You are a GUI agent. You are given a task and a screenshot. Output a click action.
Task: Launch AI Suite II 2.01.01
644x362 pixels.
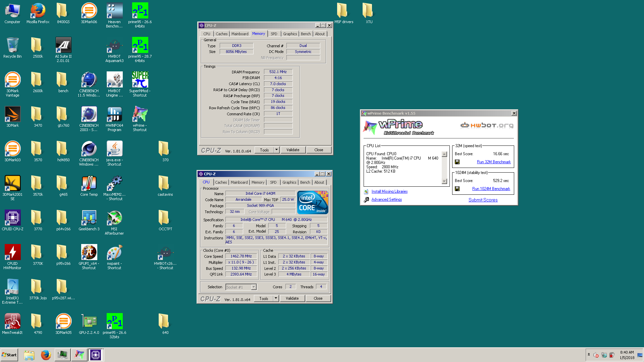click(x=63, y=50)
